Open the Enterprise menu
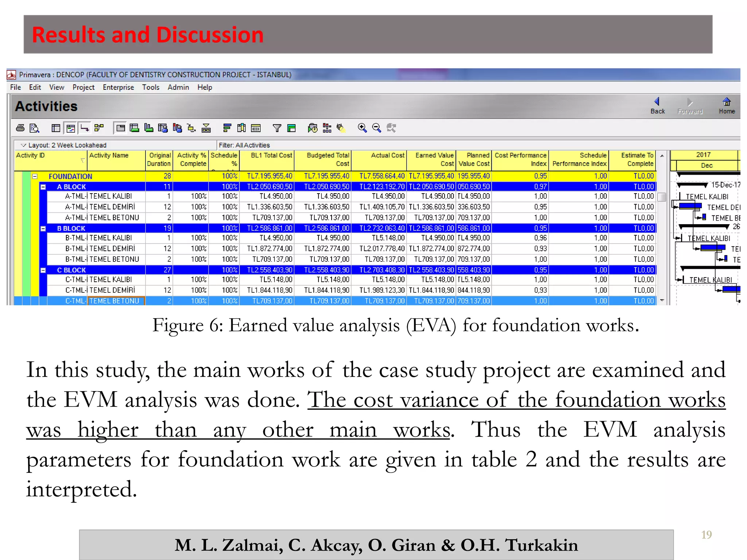 coord(118,87)
